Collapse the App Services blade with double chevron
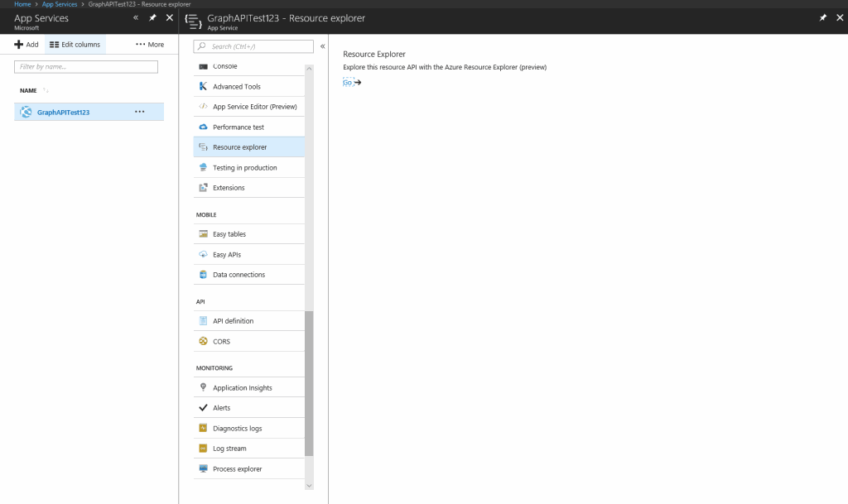 136,18
